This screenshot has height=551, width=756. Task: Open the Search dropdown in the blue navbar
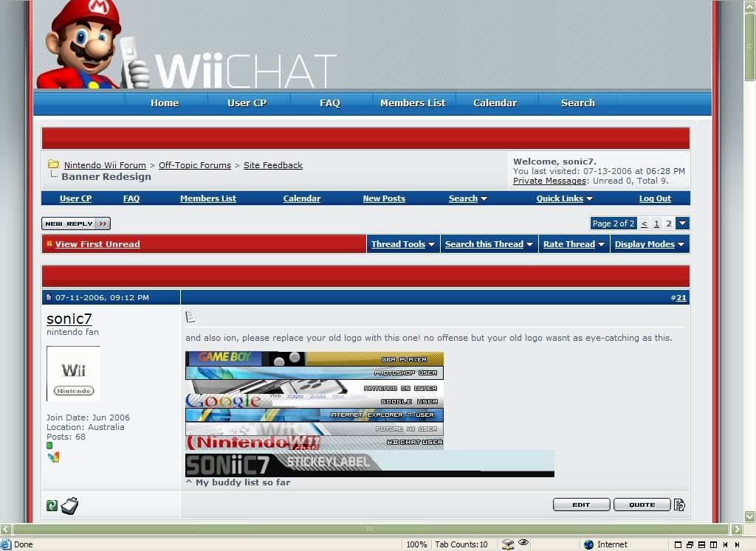click(467, 198)
